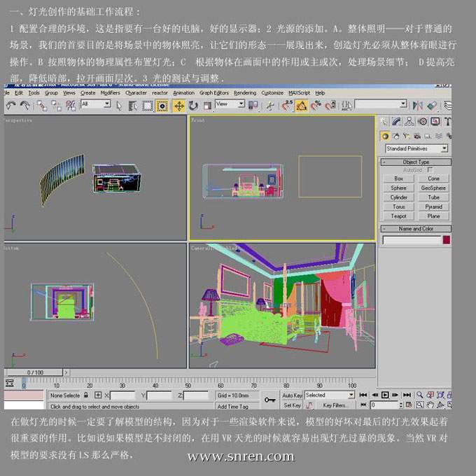The width and height of the screenshot is (476, 476).
Task: Enable the AutoGrid checkbox
Action: 430,169
